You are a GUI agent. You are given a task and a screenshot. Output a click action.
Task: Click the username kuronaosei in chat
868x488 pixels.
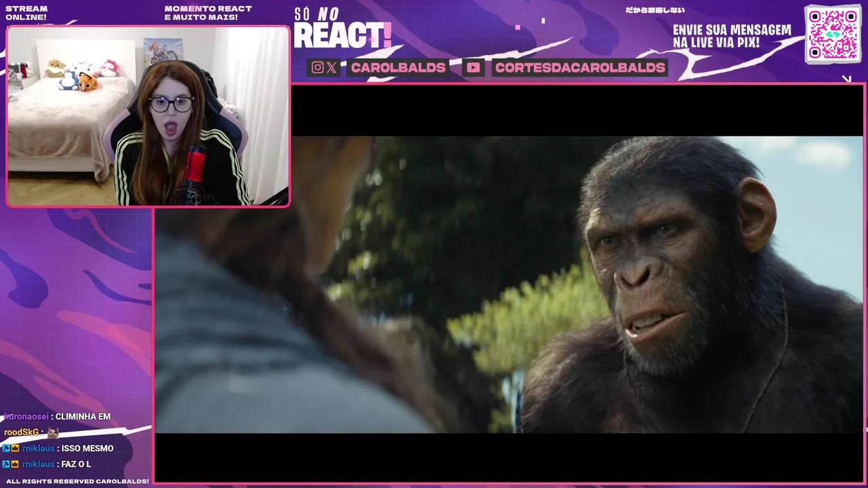(26, 416)
